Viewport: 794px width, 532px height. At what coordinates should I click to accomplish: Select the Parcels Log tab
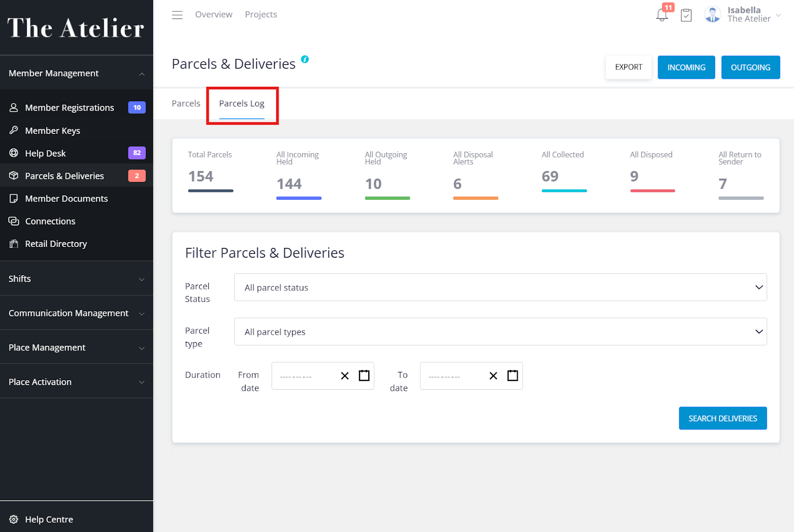point(242,104)
